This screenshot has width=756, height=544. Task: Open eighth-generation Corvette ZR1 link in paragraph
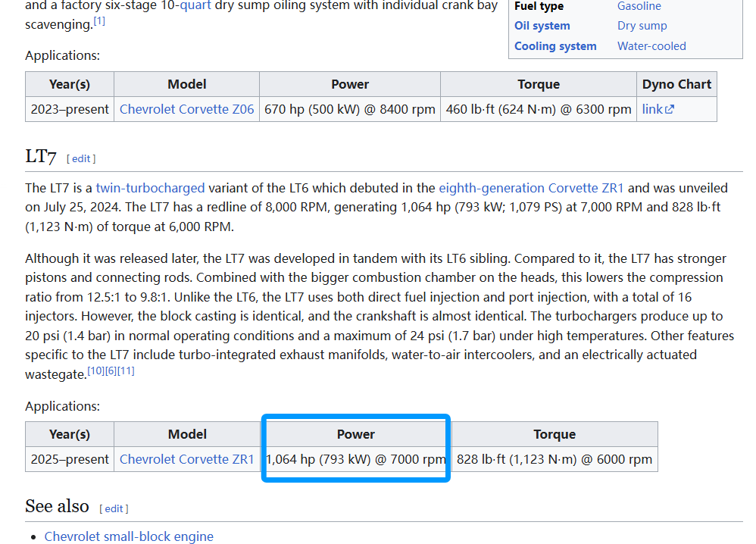coord(532,188)
